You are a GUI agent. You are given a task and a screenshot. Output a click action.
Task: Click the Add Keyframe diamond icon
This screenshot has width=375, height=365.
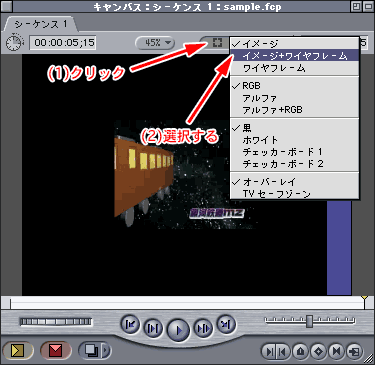319,351
